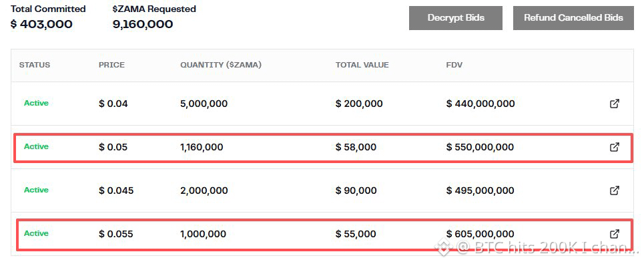Open external link for $0.045 bid

coord(614,190)
